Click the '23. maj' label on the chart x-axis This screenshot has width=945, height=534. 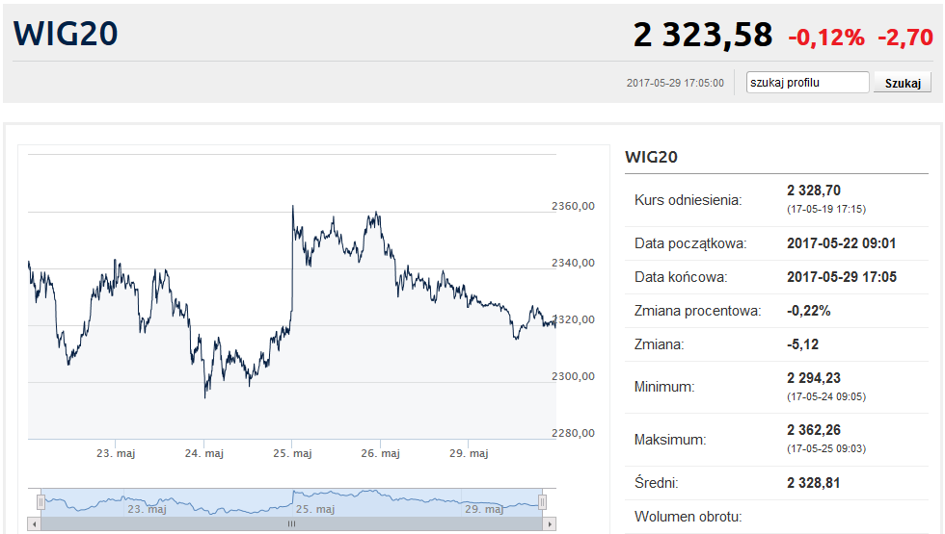point(116,453)
